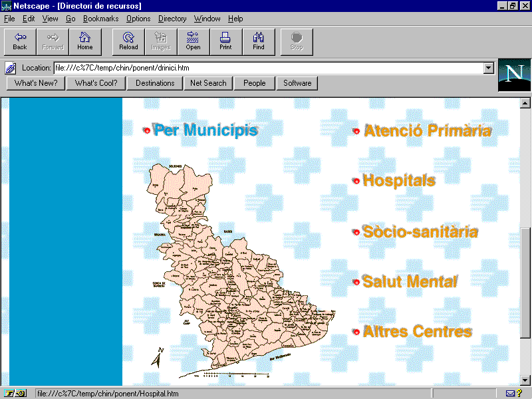Expand the Location URL dropdown arrow
Image resolution: width=532 pixels, height=399 pixels.
[x=489, y=68]
